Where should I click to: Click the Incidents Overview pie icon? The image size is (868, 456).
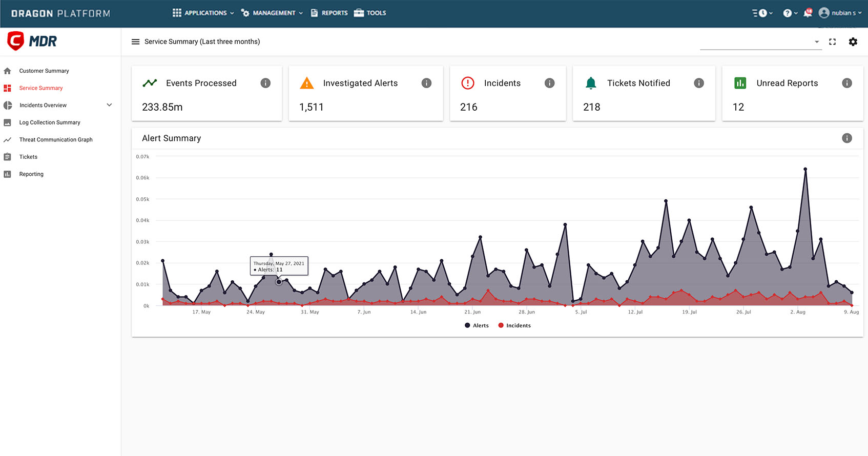[x=8, y=105]
